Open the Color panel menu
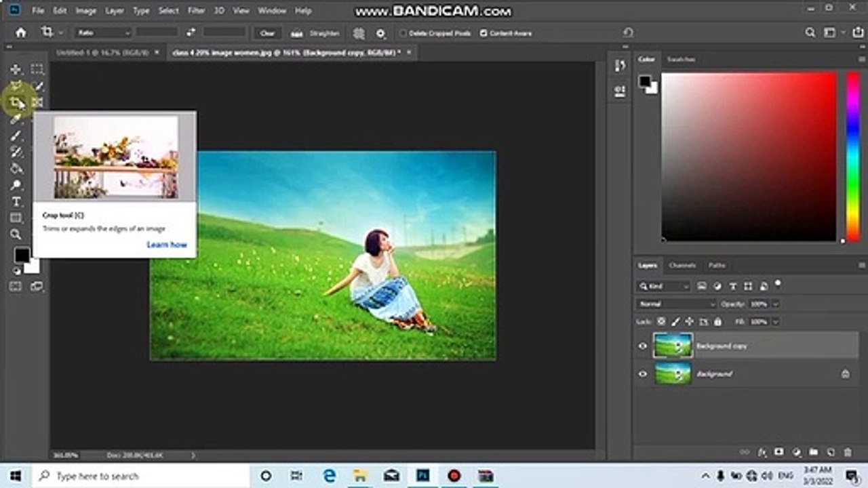 coord(861,59)
